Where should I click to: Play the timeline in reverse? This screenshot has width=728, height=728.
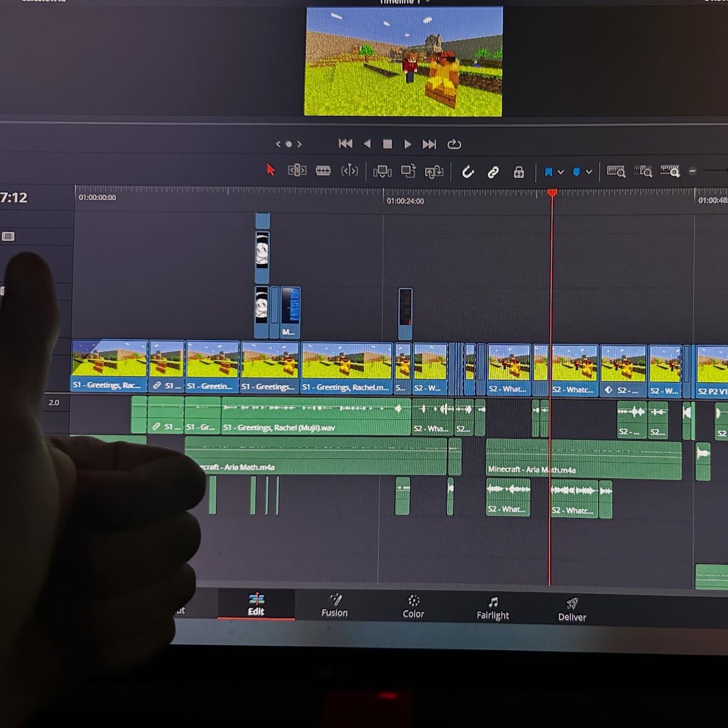tap(367, 144)
